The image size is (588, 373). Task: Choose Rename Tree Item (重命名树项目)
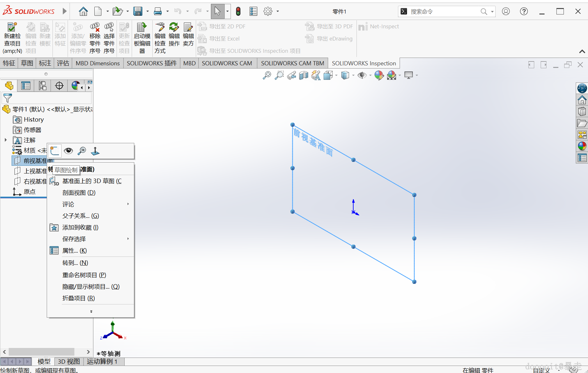91,275
